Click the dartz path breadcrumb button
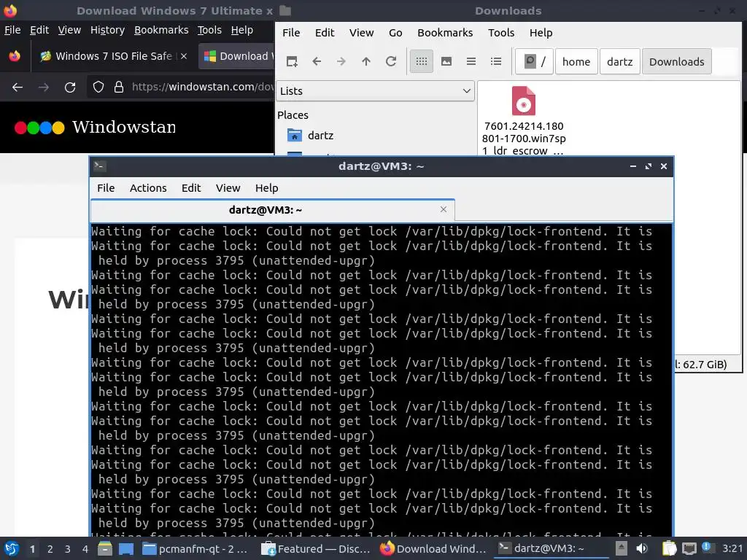This screenshot has height=560, width=747. (x=620, y=61)
